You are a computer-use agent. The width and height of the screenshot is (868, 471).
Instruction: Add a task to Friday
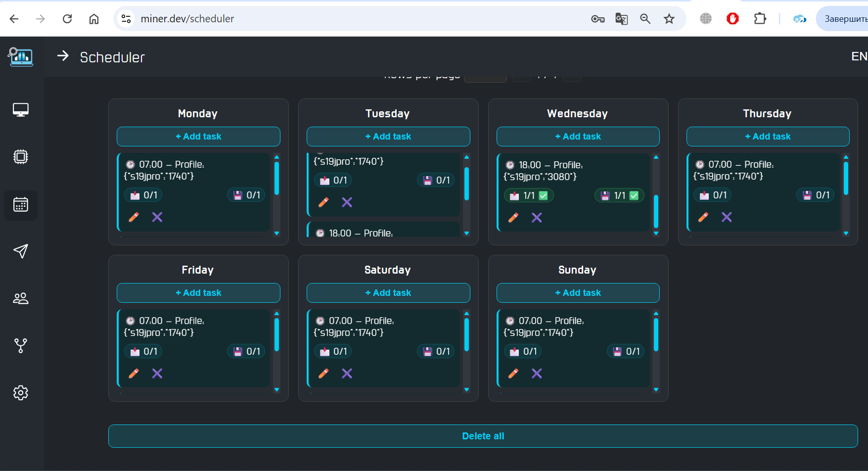198,293
